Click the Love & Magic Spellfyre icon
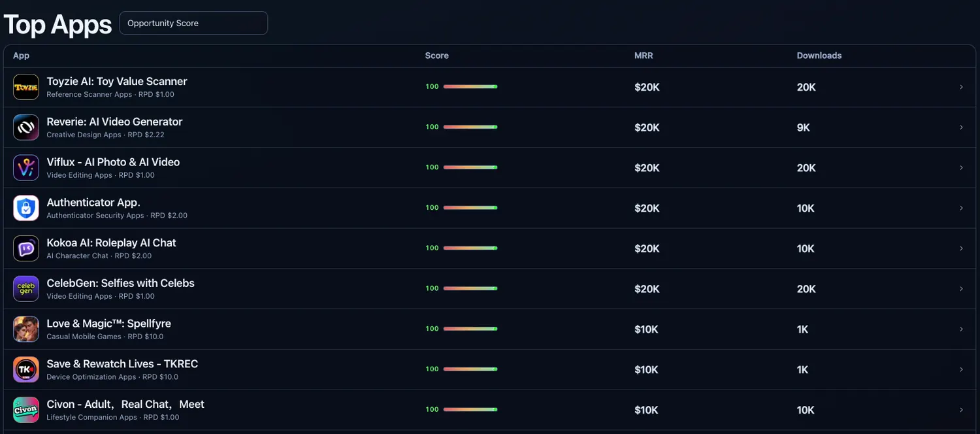 tap(26, 329)
